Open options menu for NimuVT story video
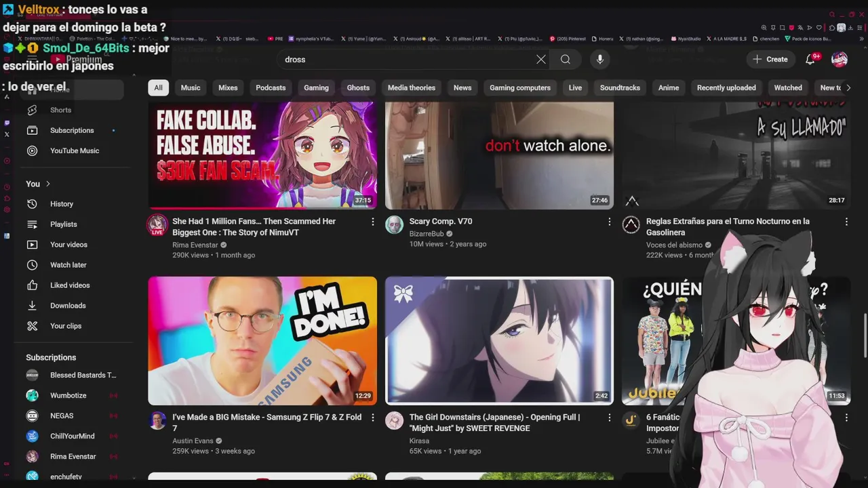This screenshot has width=868, height=488. point(372,222)
